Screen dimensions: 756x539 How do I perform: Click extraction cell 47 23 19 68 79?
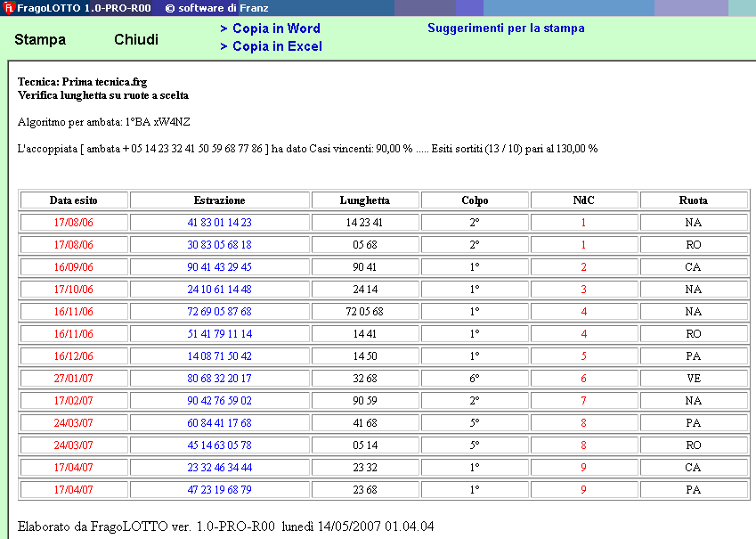(x=219, y=489)
